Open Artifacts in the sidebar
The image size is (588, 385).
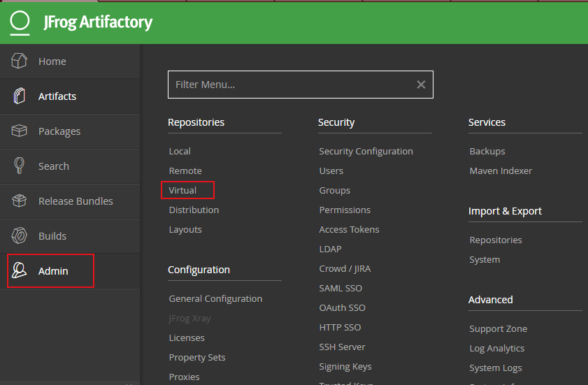(70, 96)
